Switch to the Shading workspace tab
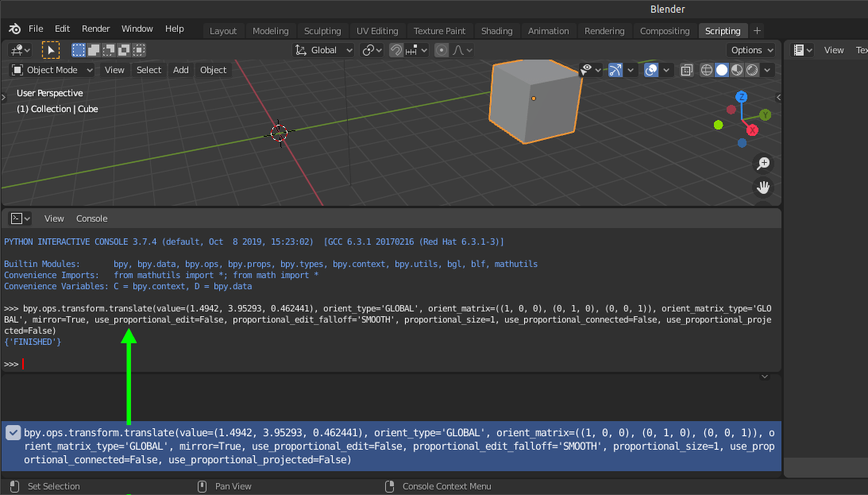The height and width of the screenshot is (495, 868). (496, 30)
